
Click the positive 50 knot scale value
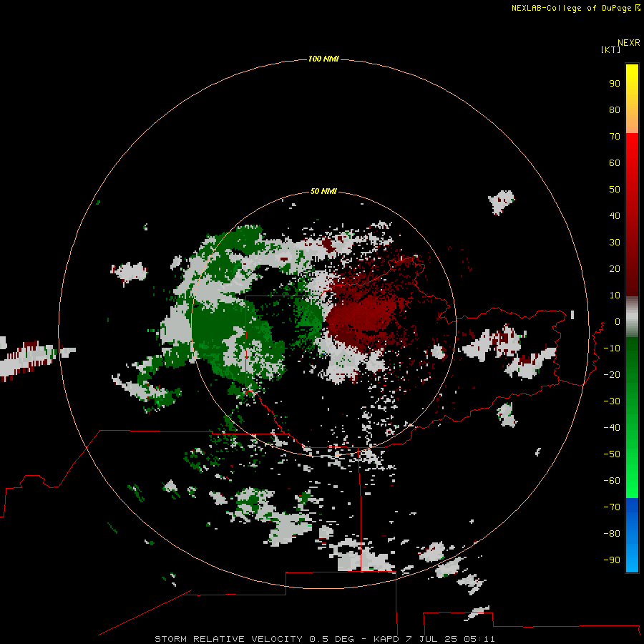[x=615, y=190]
